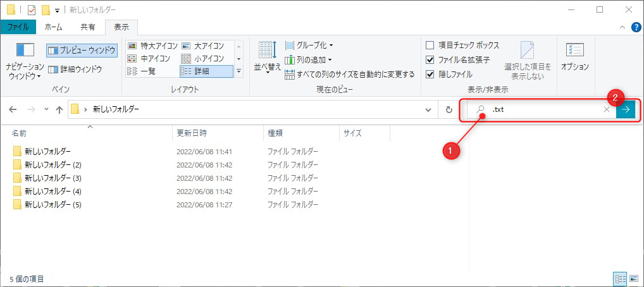Click the title bar folder icon
Viewport: 644px width, 287px height.
(x=11, y=9)
